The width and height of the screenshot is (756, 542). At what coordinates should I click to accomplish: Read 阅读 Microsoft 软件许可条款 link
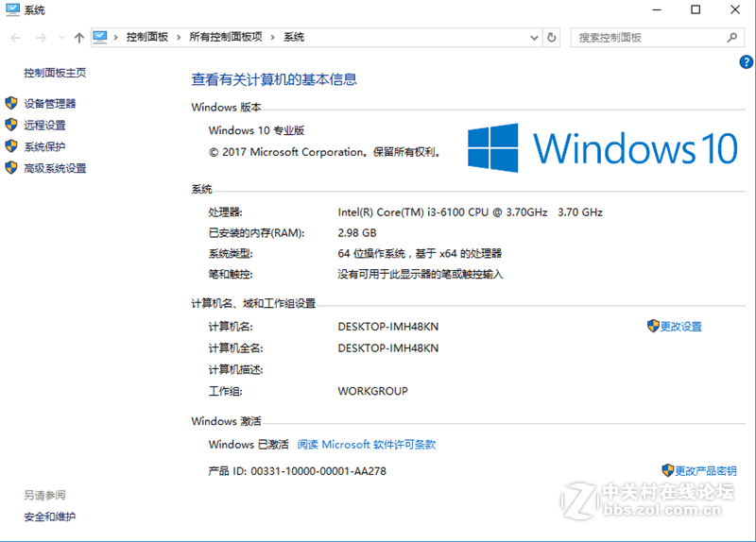click(x=367, y=444)
